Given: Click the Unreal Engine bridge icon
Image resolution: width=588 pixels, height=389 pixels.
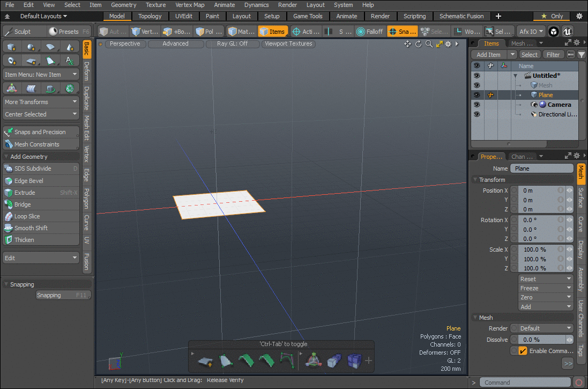Looking at the screenshot, I should [568, 32].
